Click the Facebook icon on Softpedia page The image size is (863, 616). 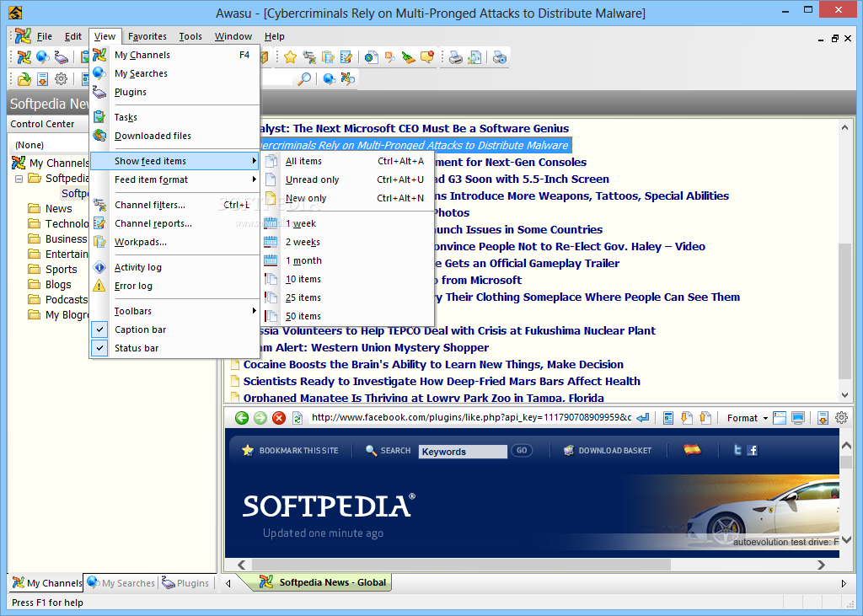pos(753,450)
